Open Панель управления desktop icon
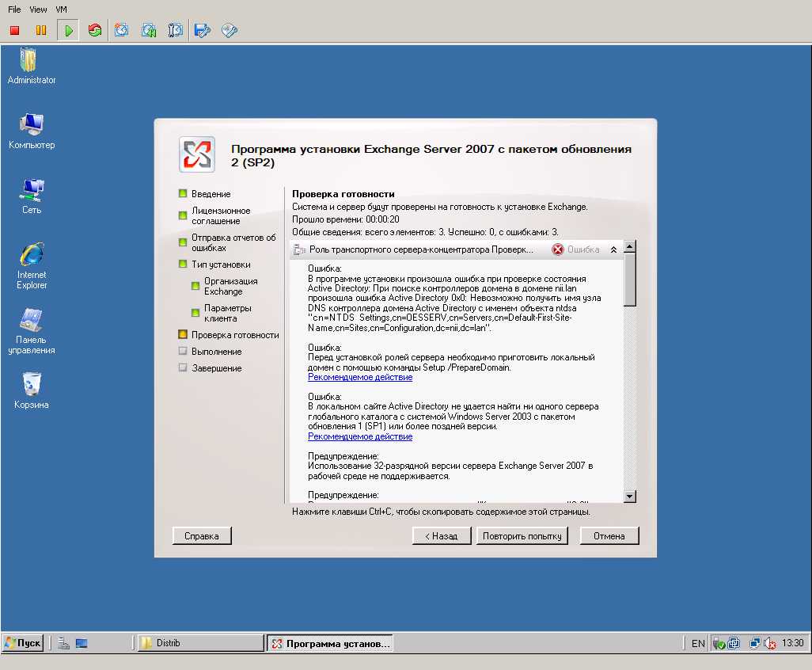Screen dimensions: 812x670 (x=32, y=331)
